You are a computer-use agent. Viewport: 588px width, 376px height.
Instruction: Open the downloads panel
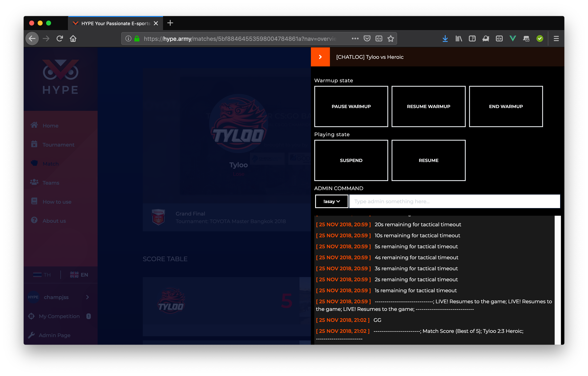[445, 39]
